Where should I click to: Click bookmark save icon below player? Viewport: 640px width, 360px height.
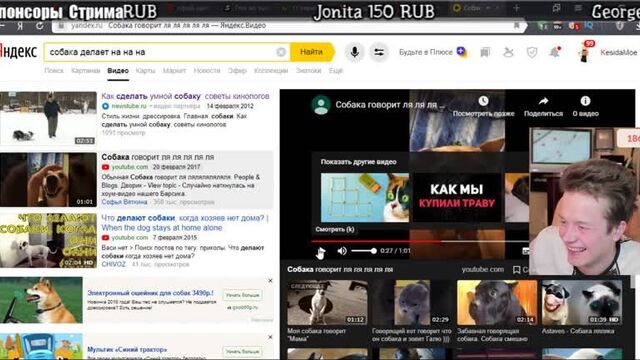516,270
